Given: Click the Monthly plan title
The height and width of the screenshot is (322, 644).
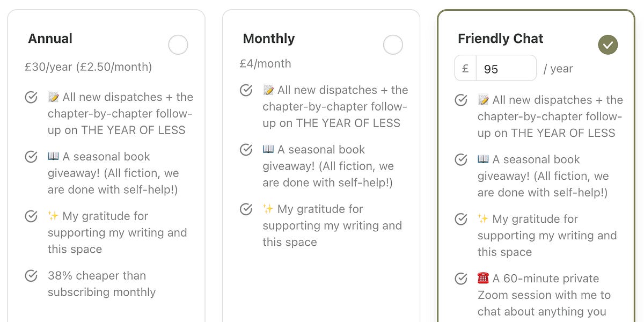Looking at the screenshot, I should click(x=269, y=39).
